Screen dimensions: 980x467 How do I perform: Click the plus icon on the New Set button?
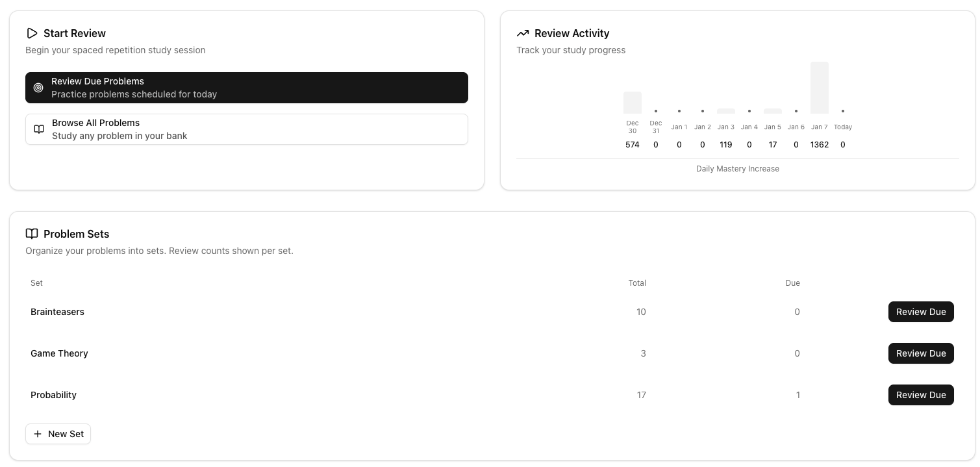(x=38, y=434)
